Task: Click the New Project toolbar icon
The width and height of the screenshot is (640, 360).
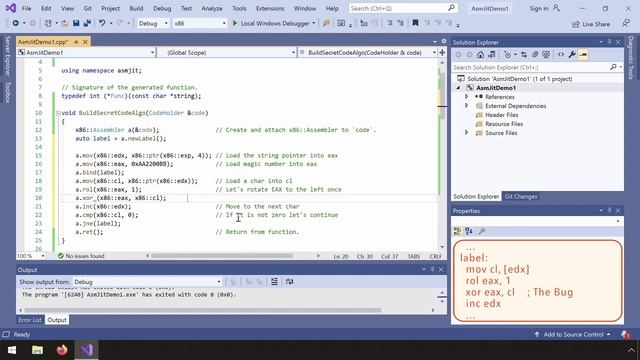Action: point(48,23)
